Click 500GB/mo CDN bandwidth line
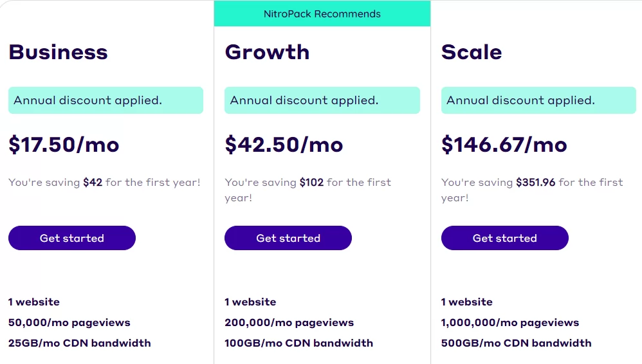Screen dimensions: 642x364 516,343
